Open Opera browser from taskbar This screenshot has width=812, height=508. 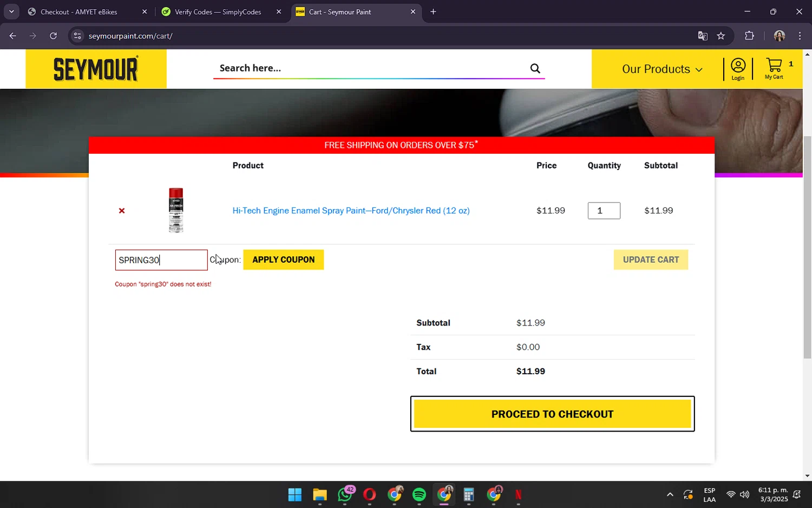[370, 494]
